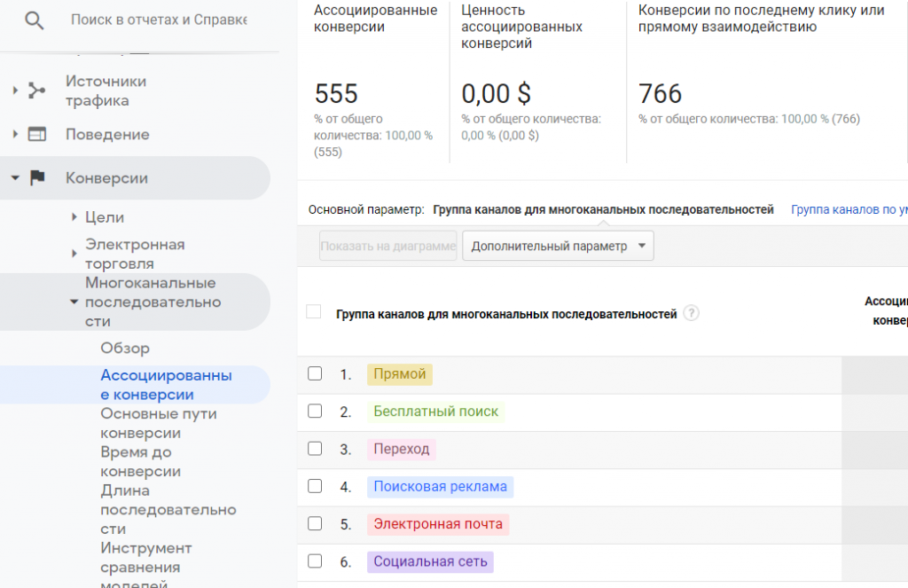This screenshot has height=588, width=908.
Task: Click the search field for reports and Help
Action: tap(160, 20)
